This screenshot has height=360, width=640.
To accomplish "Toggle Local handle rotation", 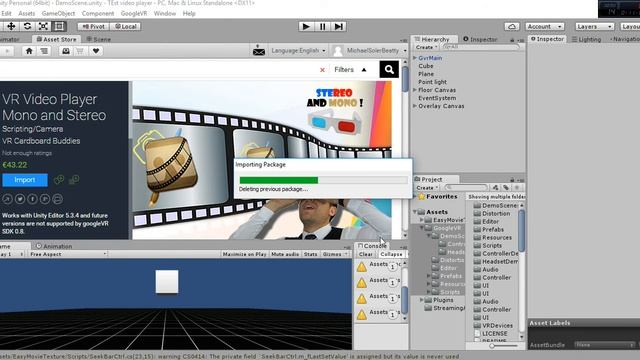I will pos(126,27).
